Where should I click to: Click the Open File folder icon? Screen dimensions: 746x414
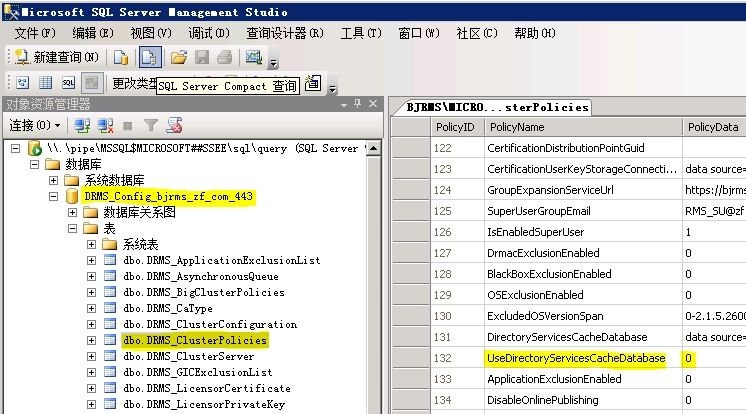click(178, 58)
